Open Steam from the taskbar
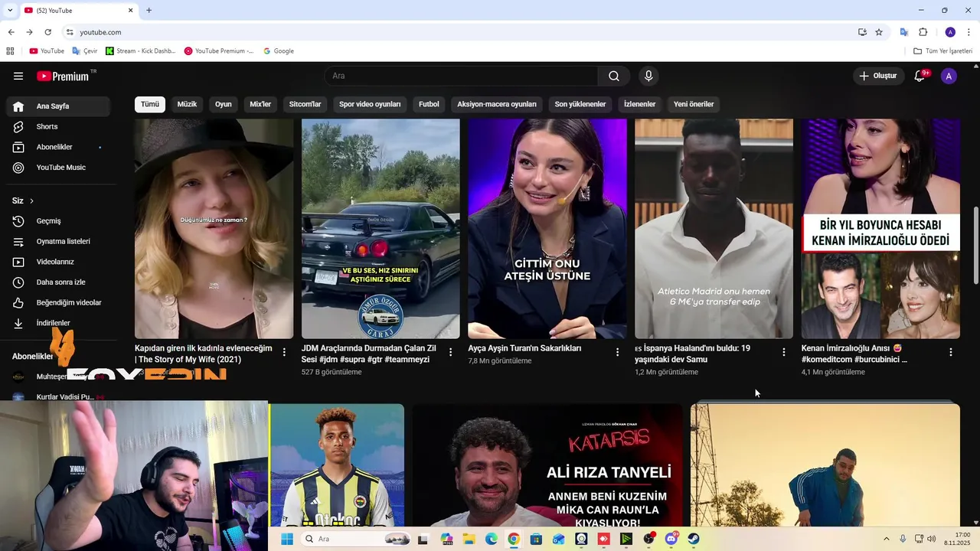Image resolution: width=980 pixels, height=551 pixels. (x=694, y=539)
